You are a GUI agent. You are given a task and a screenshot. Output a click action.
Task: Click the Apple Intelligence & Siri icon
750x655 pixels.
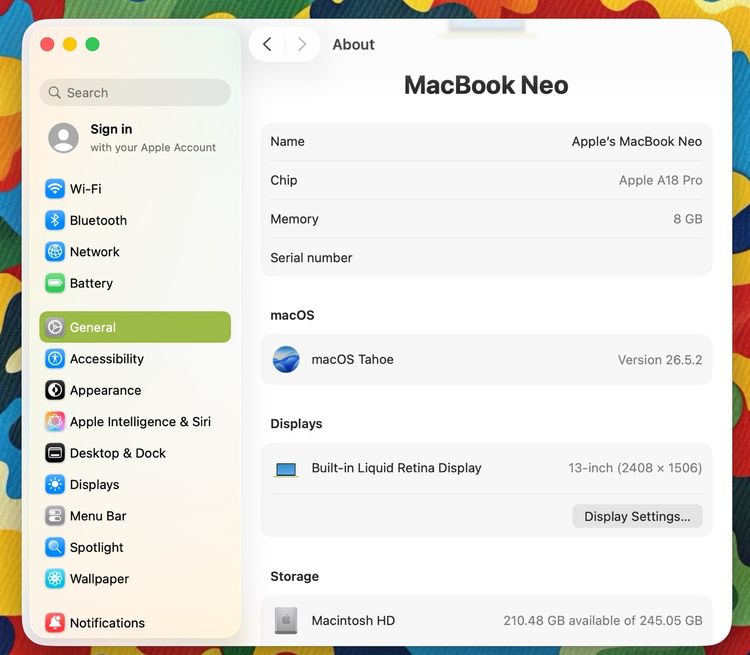55,422
